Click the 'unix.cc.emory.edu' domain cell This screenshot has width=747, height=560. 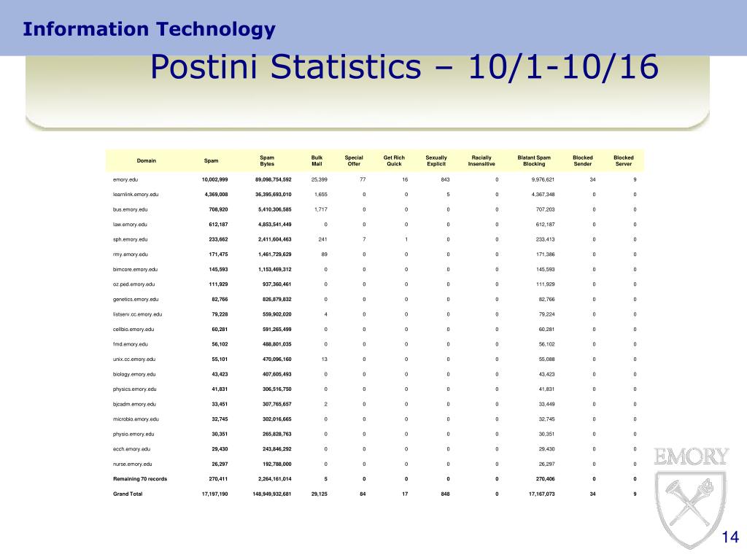tap(134, 359)
